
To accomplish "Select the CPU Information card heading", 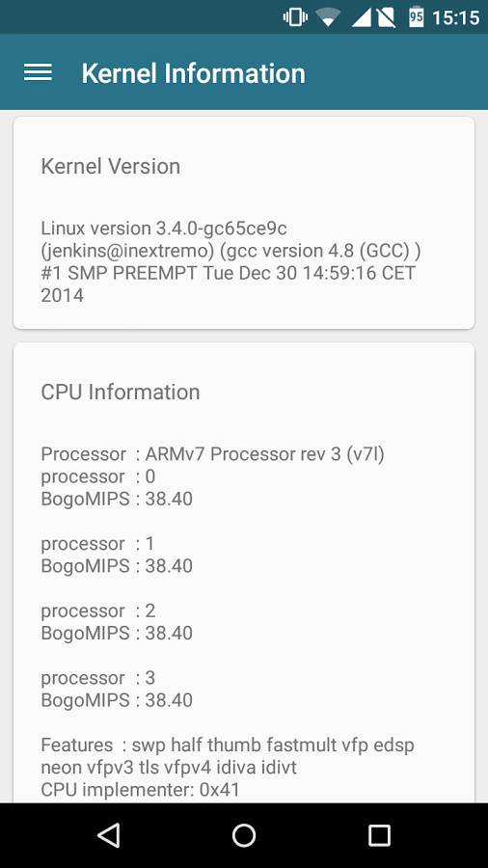I will tap(120, 392).
